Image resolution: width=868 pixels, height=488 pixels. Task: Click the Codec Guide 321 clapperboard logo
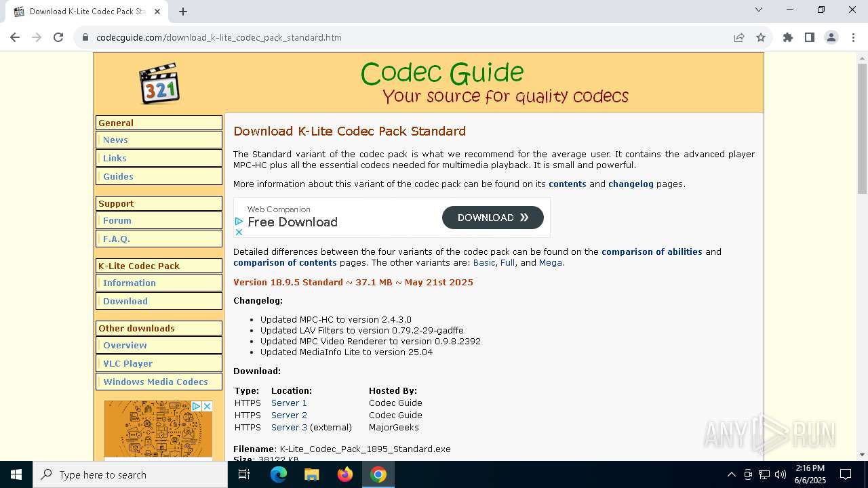[159, 83]
